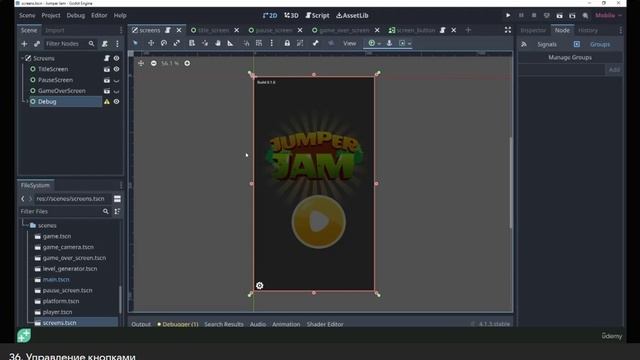Image resolution: width=640 pixels, height=360 pixels.
Task: Activate the Rotate Mode tool
Action: pos(164,43)
